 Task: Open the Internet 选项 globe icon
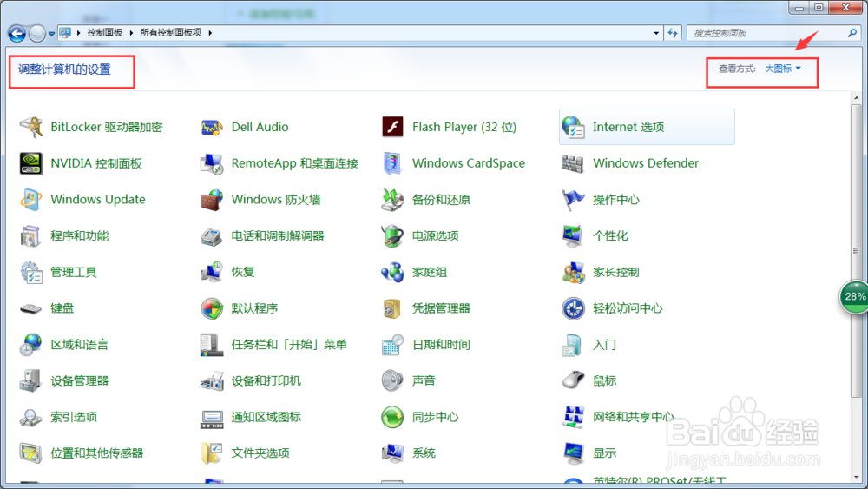click(x=573, y=127)
